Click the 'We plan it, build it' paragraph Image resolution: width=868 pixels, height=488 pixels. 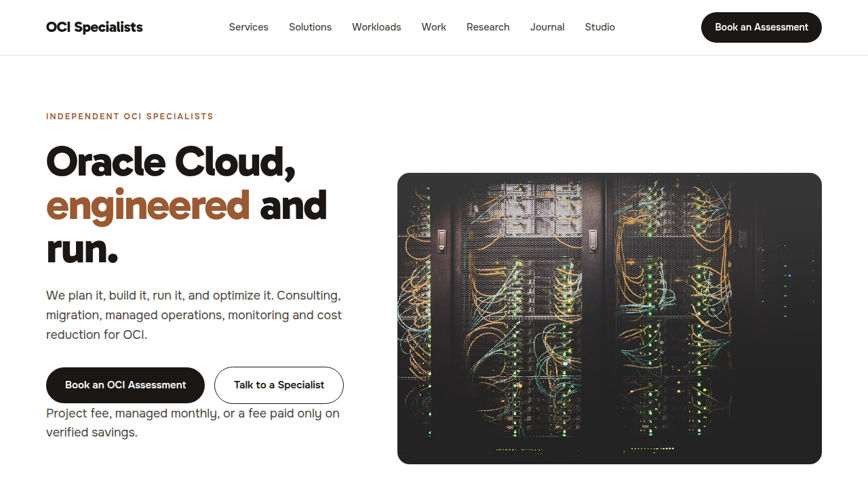click(x=195, y=315)
